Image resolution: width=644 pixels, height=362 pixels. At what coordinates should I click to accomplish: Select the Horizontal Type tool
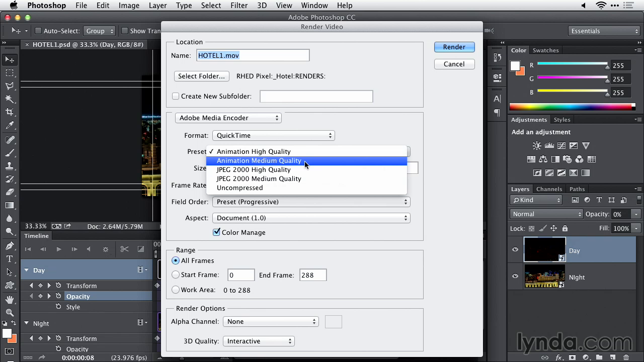[x=10, y=259]
